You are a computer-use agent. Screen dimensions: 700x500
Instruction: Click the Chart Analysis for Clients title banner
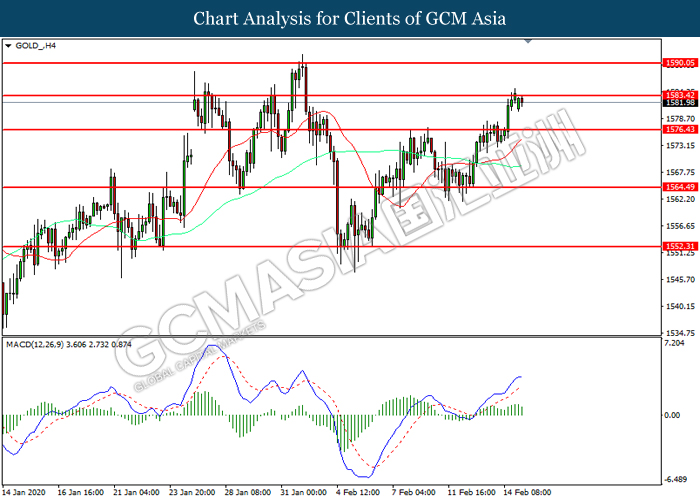pyautogui.click(x=350, y=18)
